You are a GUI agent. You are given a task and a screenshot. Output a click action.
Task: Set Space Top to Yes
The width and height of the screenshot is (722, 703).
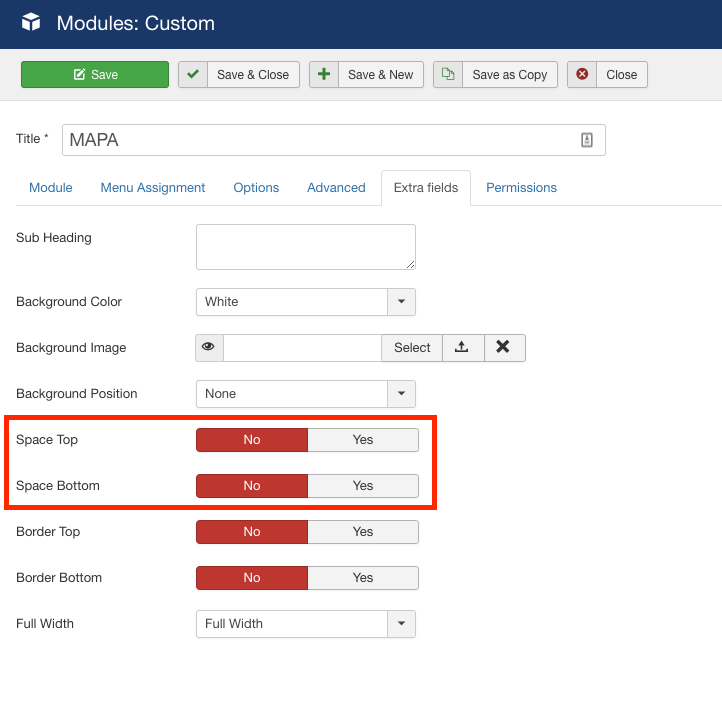362,440
